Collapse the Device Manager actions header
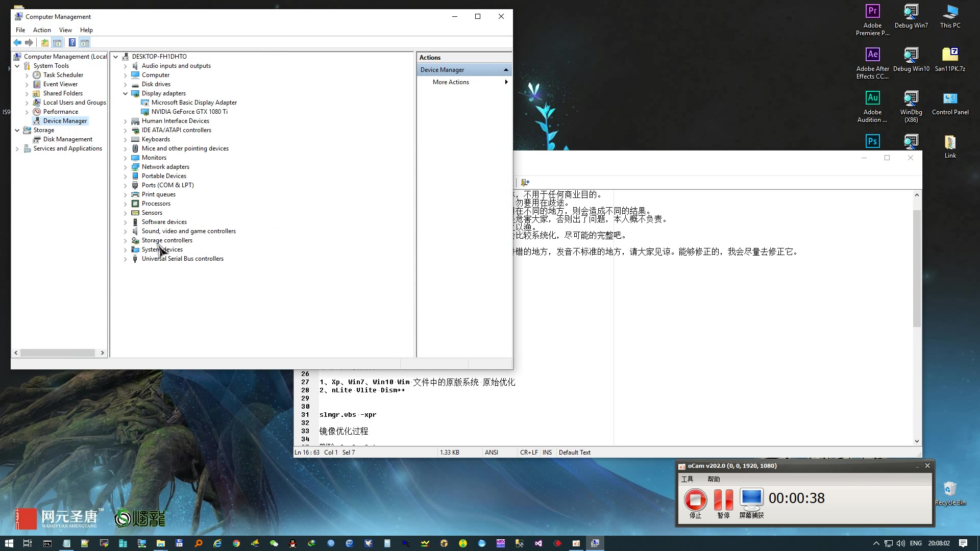This screenshot has height=551, width=980. [505, 70]
